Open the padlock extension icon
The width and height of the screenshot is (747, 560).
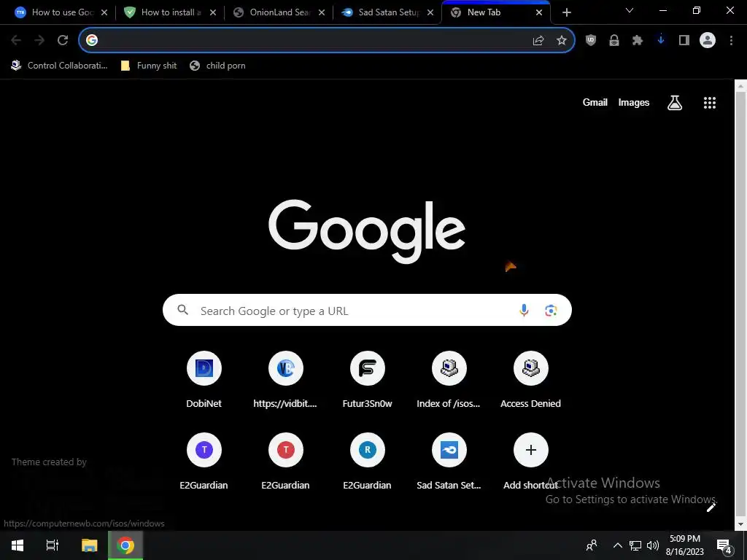[x=614, y=41]
